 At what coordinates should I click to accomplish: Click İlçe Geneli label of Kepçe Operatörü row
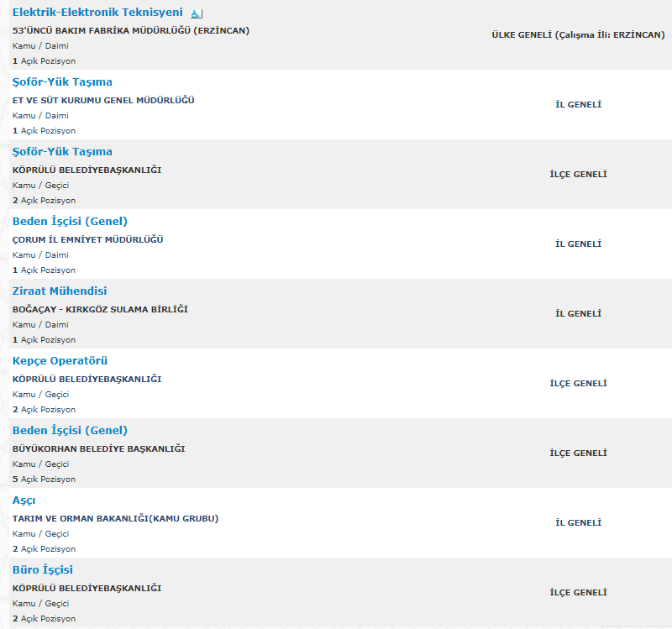[578, 384]
